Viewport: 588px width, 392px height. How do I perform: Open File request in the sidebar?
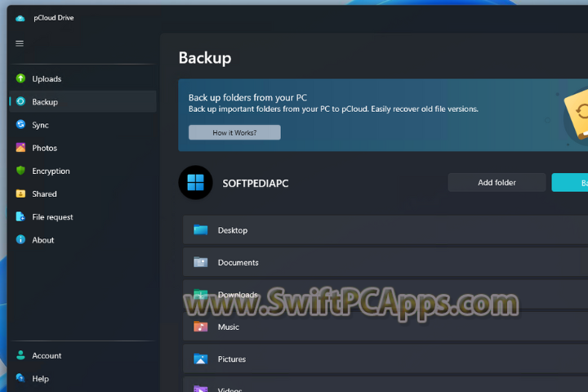point(83,216)
